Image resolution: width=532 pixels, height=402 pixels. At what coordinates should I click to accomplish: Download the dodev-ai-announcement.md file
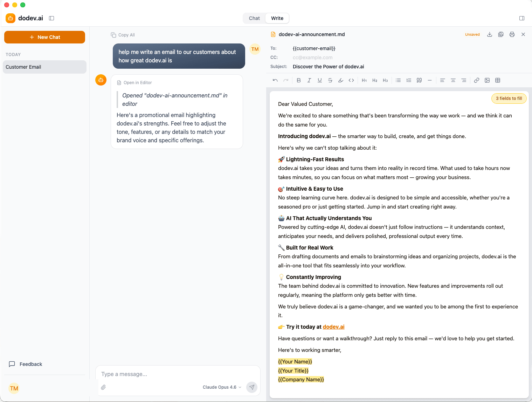[489, 34]
